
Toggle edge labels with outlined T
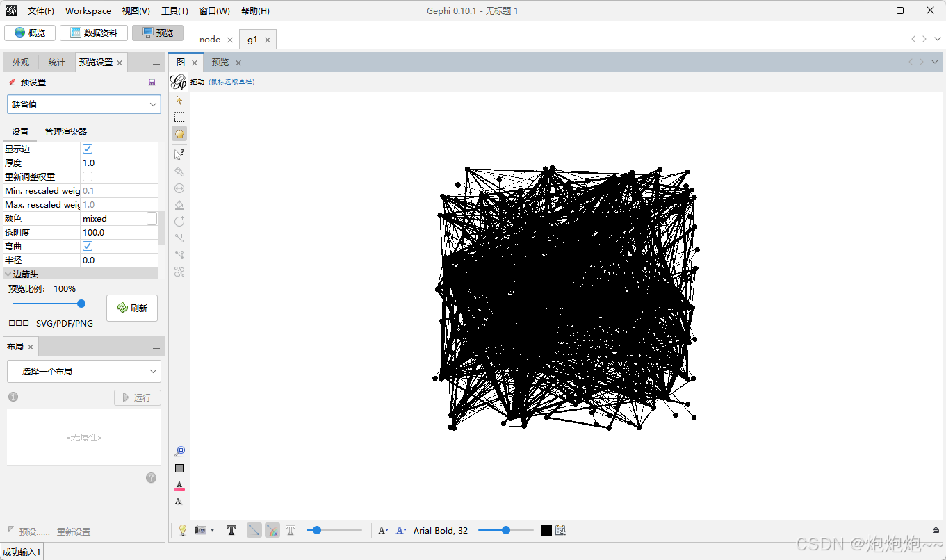point(291,530)
